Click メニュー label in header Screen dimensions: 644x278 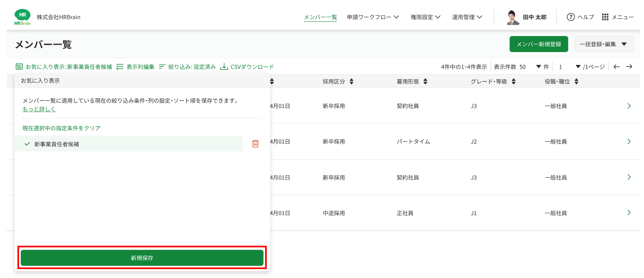[x=623, y=17]
